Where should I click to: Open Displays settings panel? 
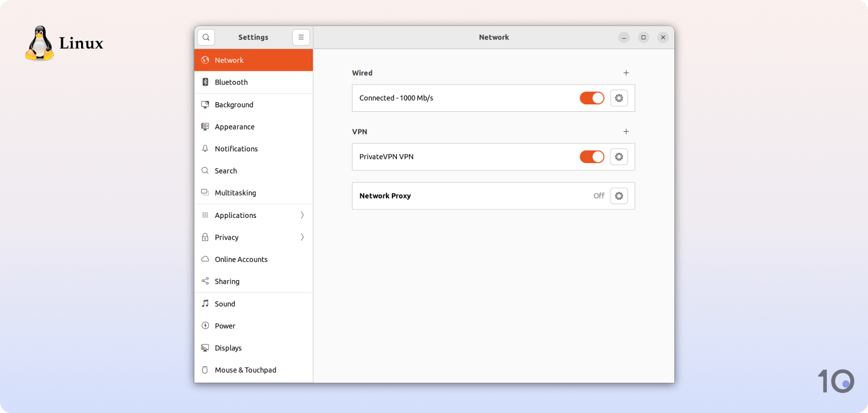pyautogui.click(x=254, y=348)
